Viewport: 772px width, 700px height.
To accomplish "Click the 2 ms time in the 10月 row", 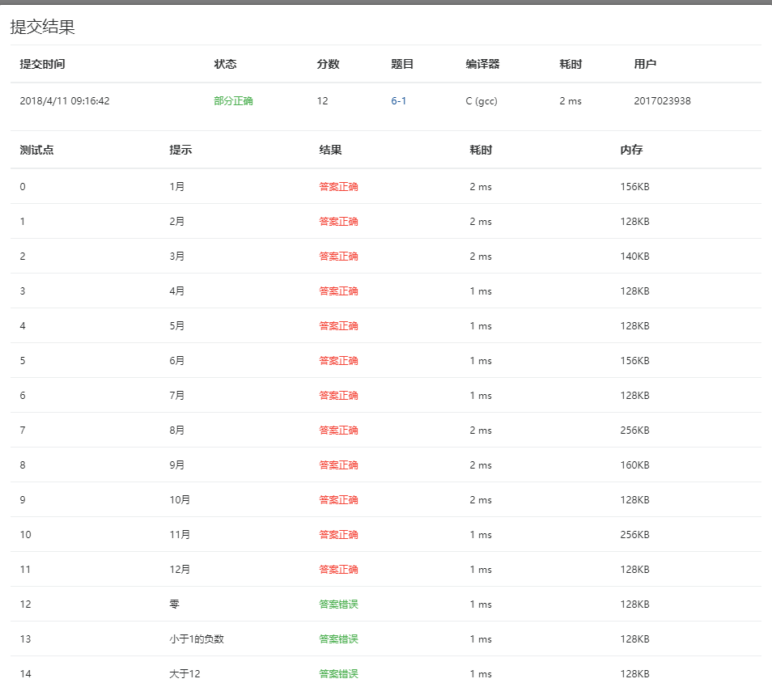I will [x=481, y=499].
